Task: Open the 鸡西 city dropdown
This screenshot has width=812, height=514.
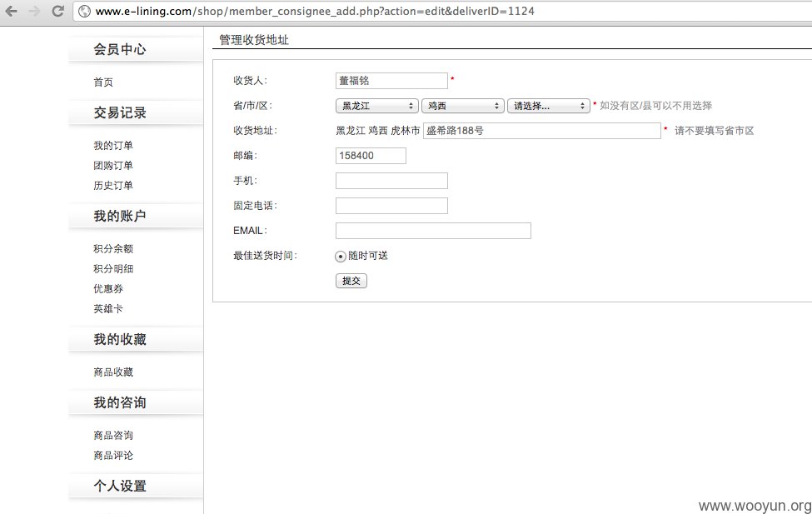Action: [x=463, y=106]
